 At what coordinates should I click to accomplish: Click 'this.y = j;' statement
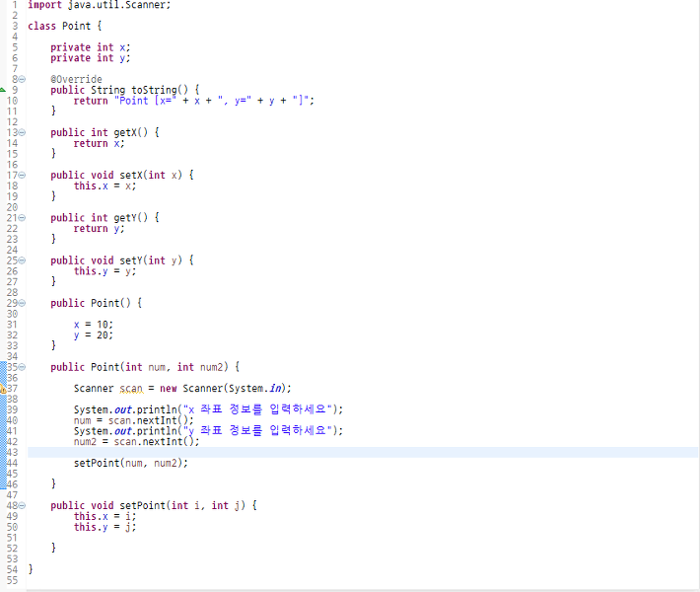105,527
